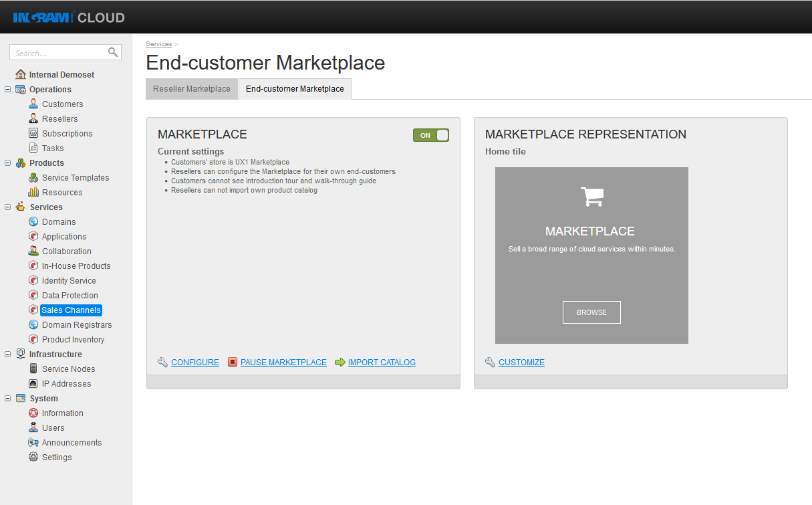This screenshot has height=505, width=812.
Task: Select the Resellers sidebar icon
Action: (x=32, y=118)
